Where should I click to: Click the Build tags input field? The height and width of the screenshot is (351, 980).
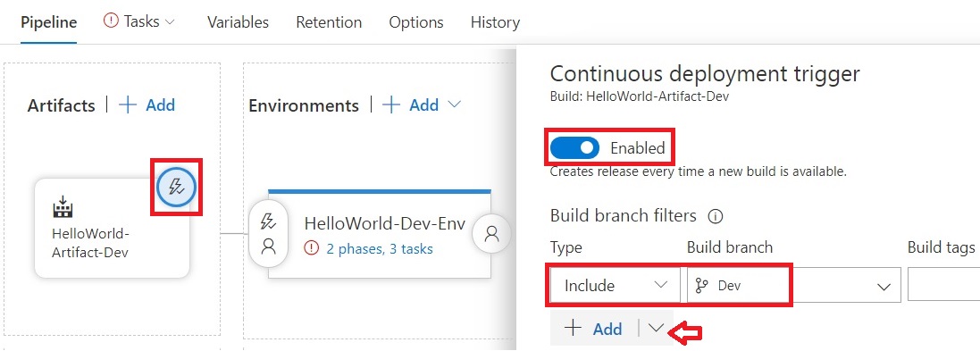tap(943, 286)
